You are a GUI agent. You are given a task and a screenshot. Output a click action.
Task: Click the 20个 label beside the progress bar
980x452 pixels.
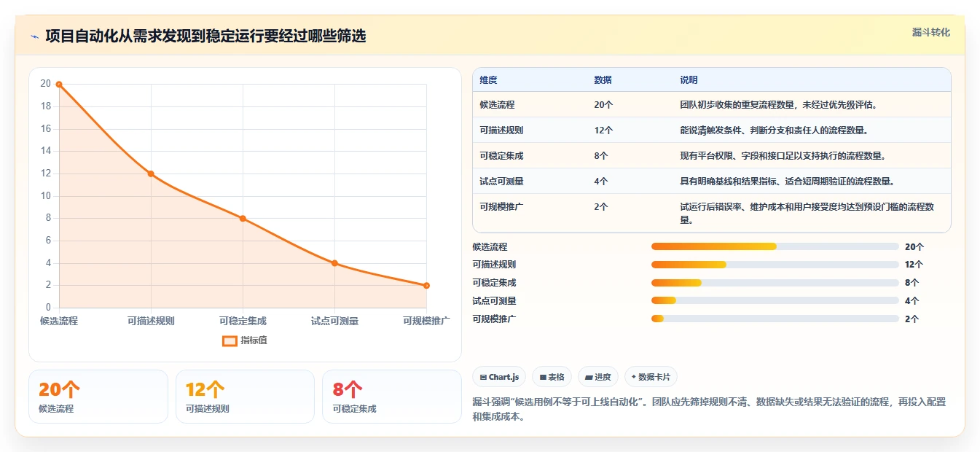[x=914, y=246]
